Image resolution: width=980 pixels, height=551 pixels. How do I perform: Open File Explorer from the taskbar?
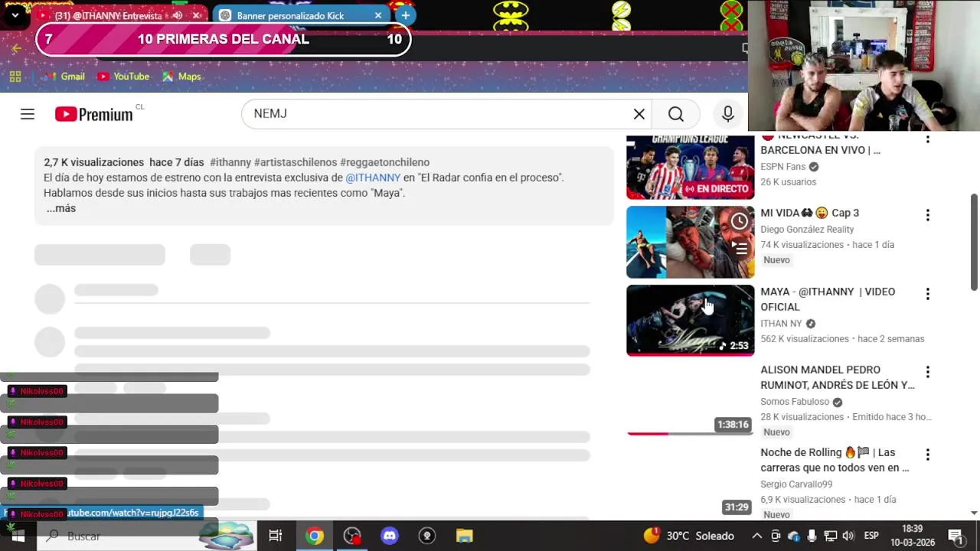[x=465, y=536]
